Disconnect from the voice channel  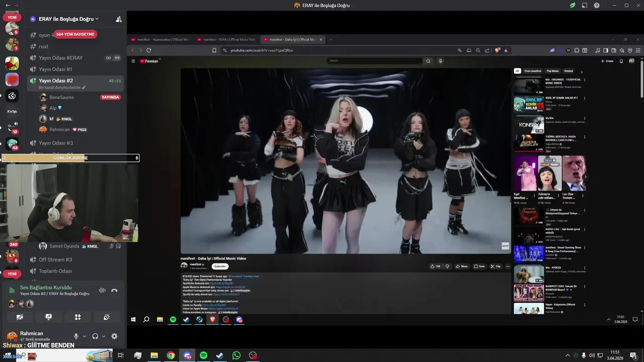pyautogui.click(x=114, y=291)
